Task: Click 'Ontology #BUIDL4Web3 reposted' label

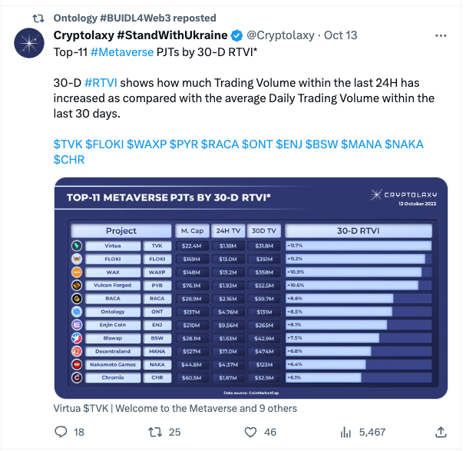Action: tap(135, 17)
